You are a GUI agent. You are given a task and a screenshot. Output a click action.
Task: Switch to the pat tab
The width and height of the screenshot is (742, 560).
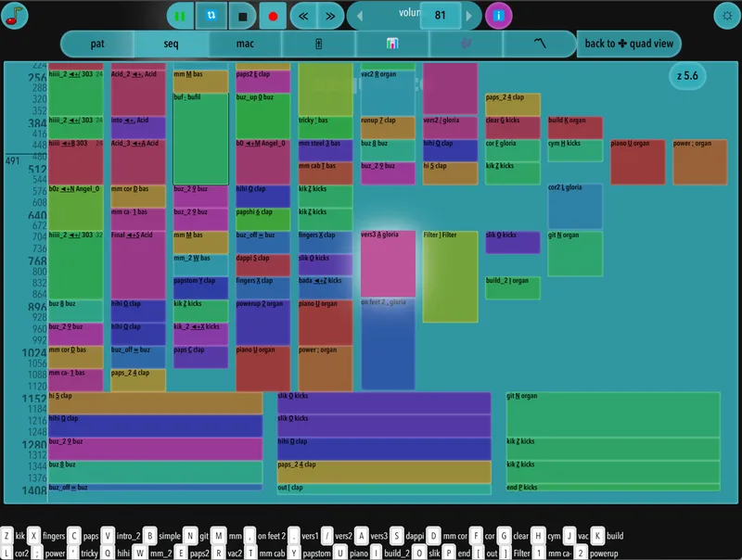pos(97,44)
